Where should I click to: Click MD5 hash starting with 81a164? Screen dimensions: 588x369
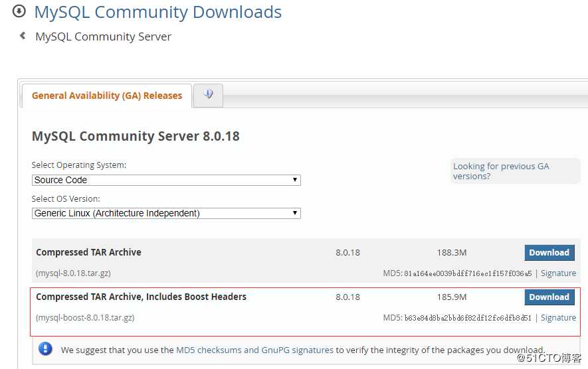(x=468, y=273)
